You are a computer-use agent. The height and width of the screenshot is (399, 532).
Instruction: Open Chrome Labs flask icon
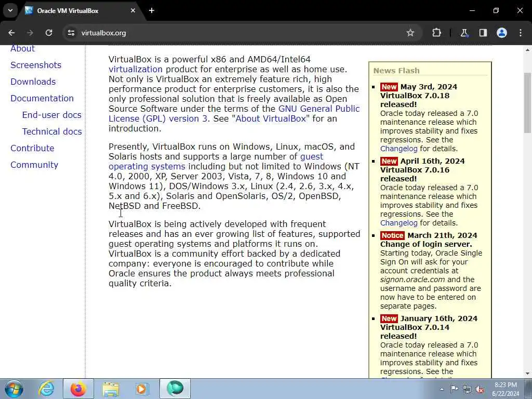[464, 33]
